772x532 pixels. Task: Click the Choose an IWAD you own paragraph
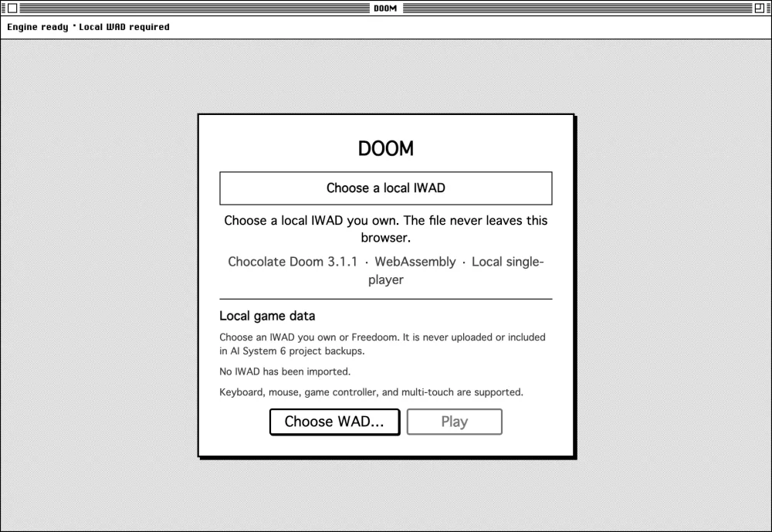(383, 344)
